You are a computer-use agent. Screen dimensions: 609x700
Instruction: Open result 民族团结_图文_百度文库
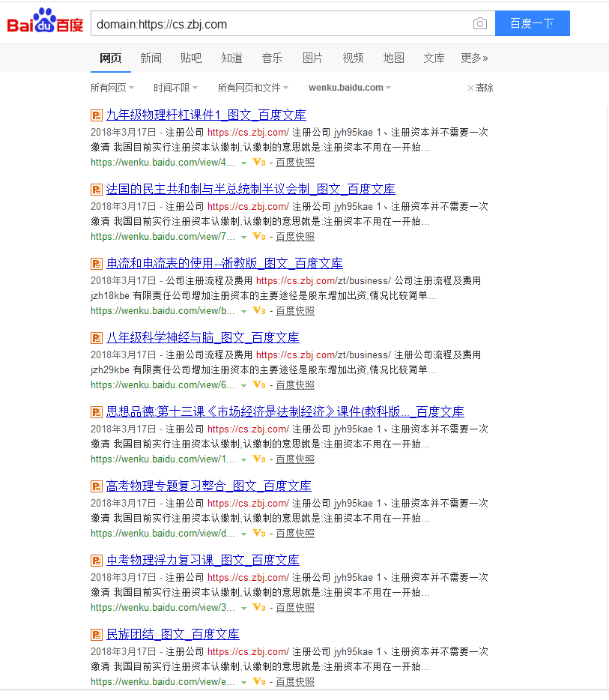pyautogui.click(x=173, y=634)
